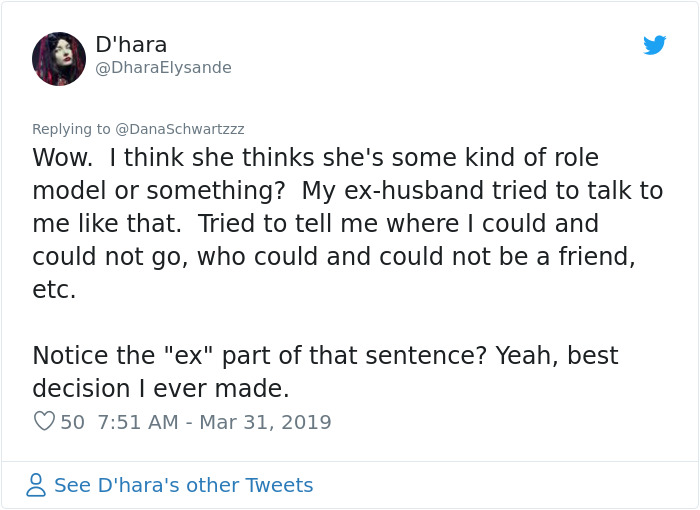Click the "Replying to" label

coord(71,129)
